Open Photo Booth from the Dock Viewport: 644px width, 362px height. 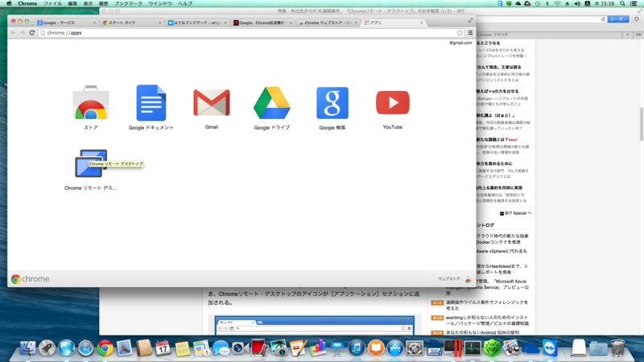coord(259,348)
